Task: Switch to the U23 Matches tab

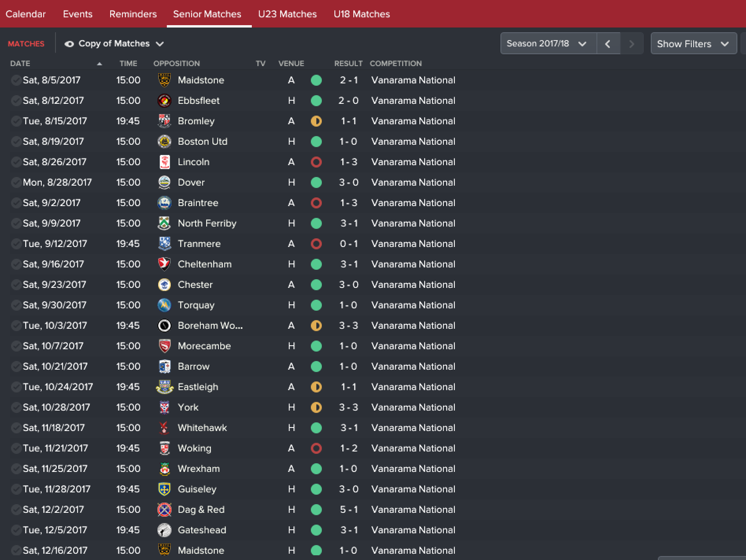Action: (x=287, y=14)
